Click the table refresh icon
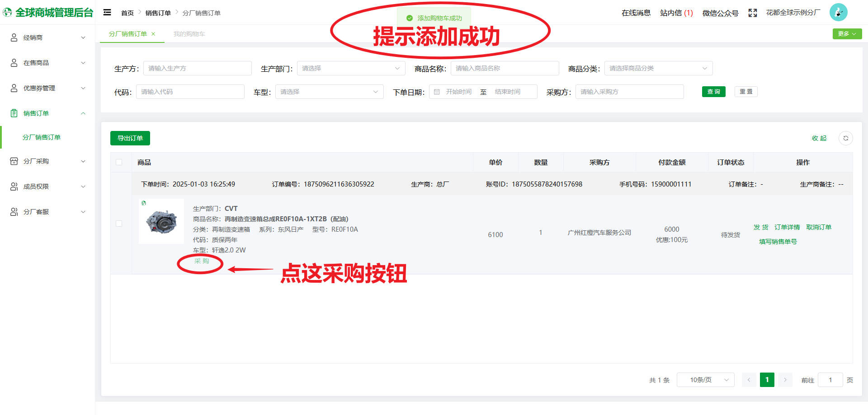This screenshot has width=868, height=415. tap(845, 138)
